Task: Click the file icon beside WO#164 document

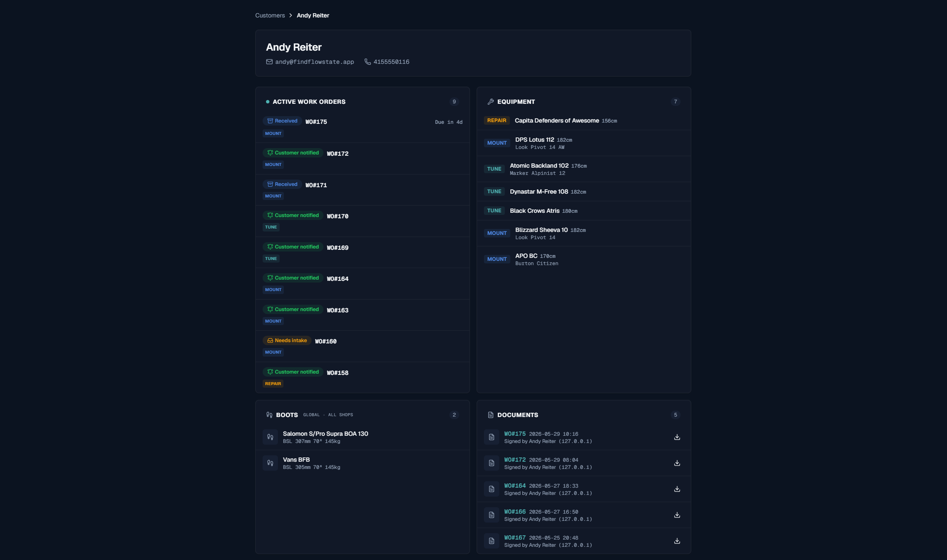Action: (492, 489)
